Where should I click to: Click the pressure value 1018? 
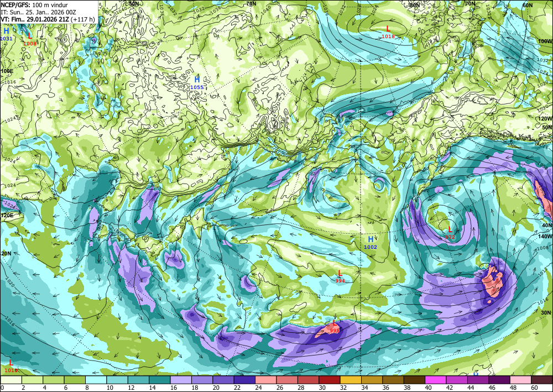pos(388,36)
